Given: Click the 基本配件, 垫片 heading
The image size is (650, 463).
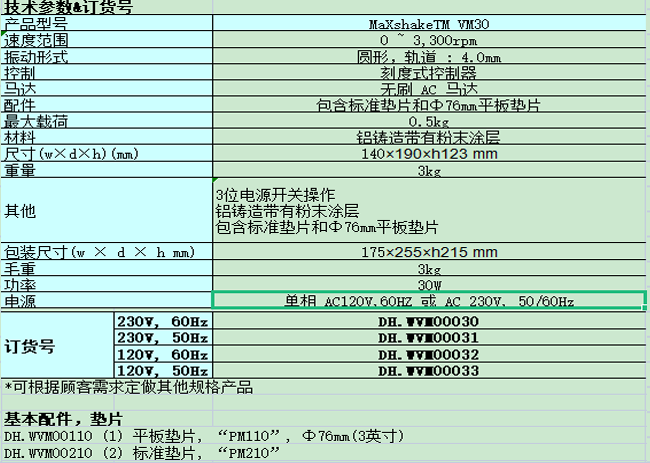Looking at the screenshot, I should tap(63, 419).
